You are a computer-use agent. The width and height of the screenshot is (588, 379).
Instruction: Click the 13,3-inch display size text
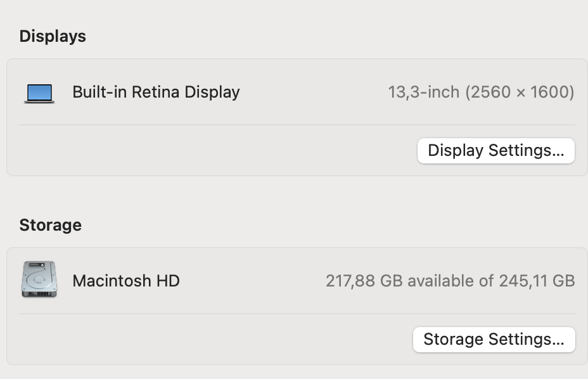pyautogui.click(x=423, y=93)
